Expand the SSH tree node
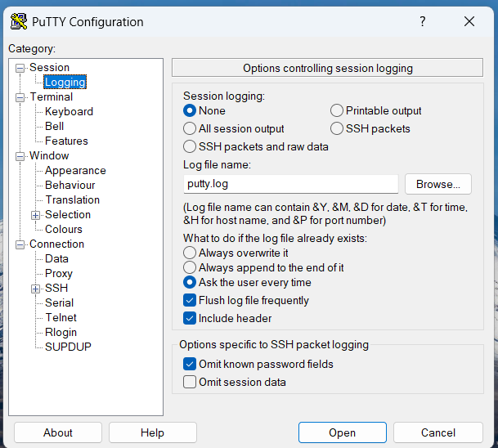 pos(36,289)
